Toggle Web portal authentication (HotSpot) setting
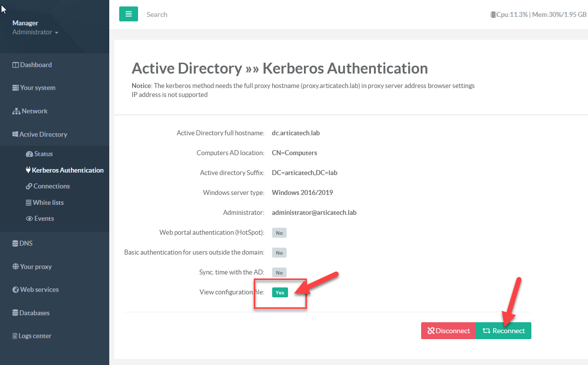This screenshot has height=365, width=588. coord(279,233)
